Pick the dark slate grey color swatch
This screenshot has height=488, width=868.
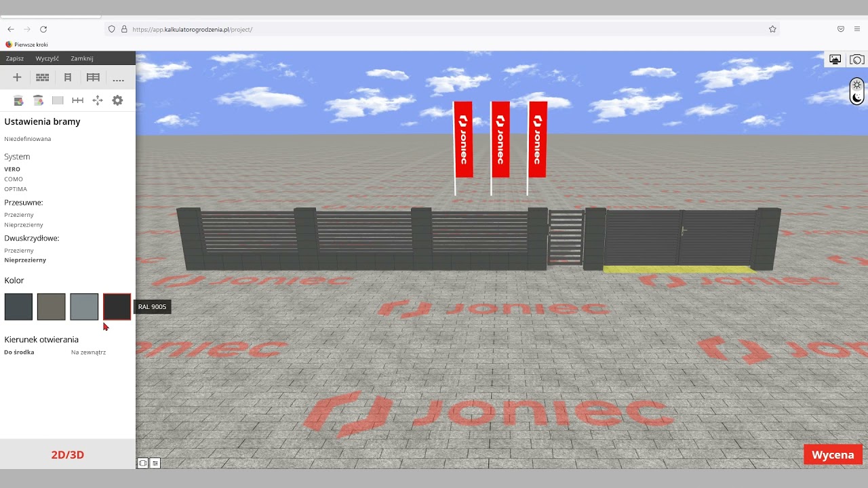tap(18, 306)
